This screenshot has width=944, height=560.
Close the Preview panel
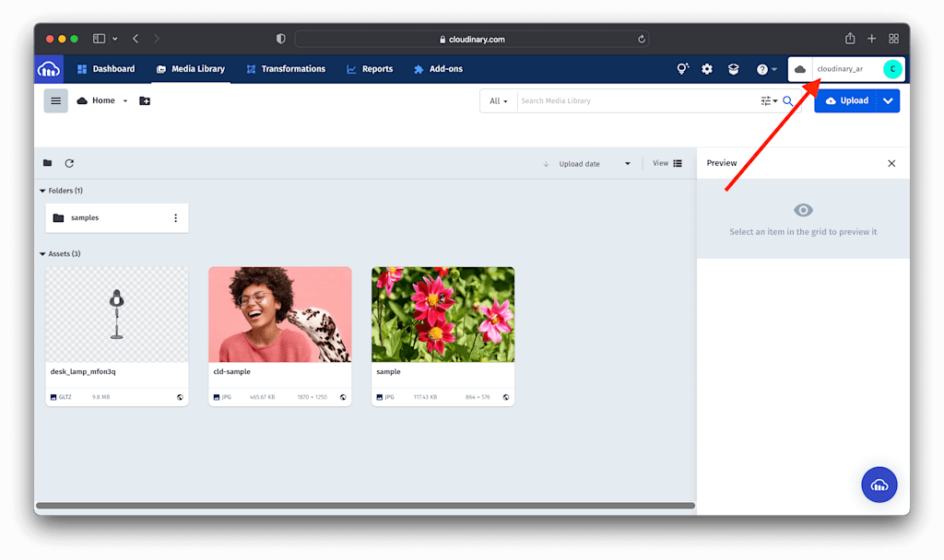point(891,164)
